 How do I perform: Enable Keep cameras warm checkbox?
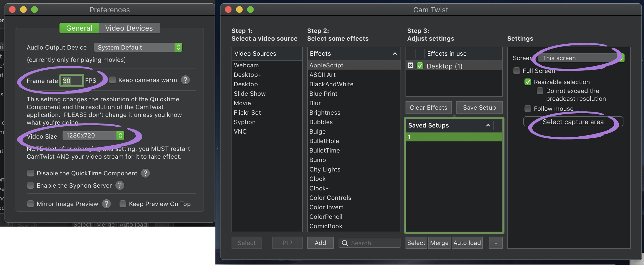(113, 80)
